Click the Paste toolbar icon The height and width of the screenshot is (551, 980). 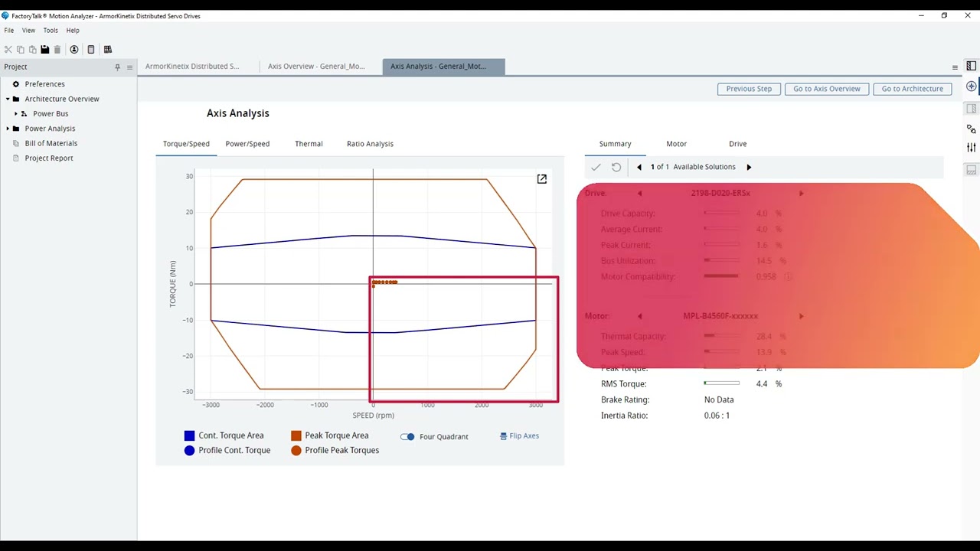[x=32, y=50]
